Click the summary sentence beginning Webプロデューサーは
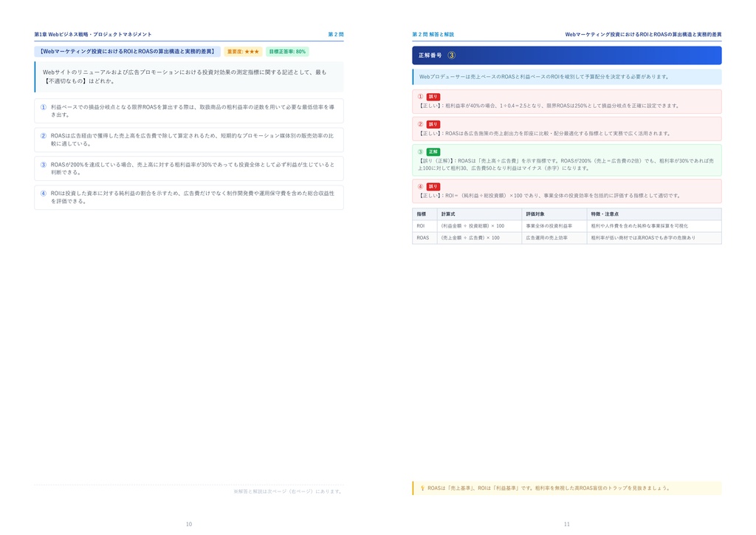This screenshot has width=756, height=535. (544, 77)
